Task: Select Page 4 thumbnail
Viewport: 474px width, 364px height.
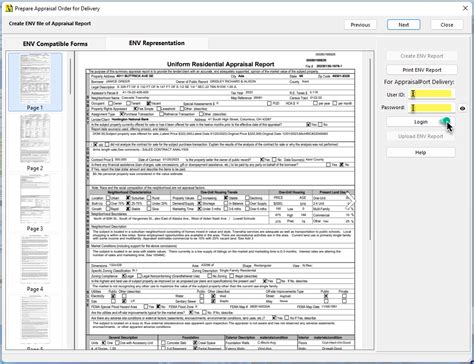Action: coord(35,263)
